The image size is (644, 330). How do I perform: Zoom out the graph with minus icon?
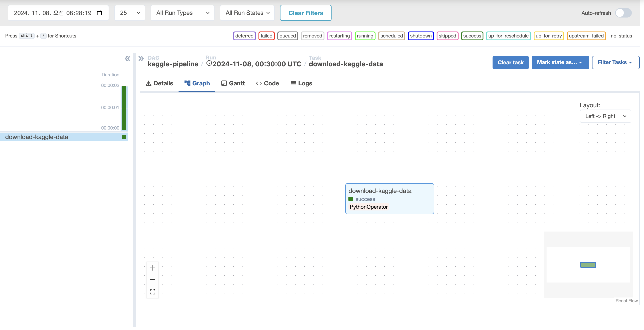pos(153,280)
